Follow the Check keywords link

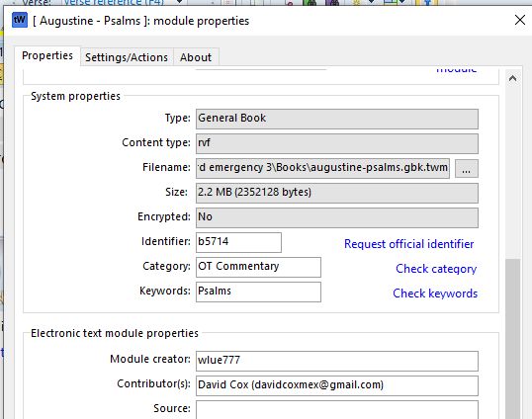tap(435, 293)
